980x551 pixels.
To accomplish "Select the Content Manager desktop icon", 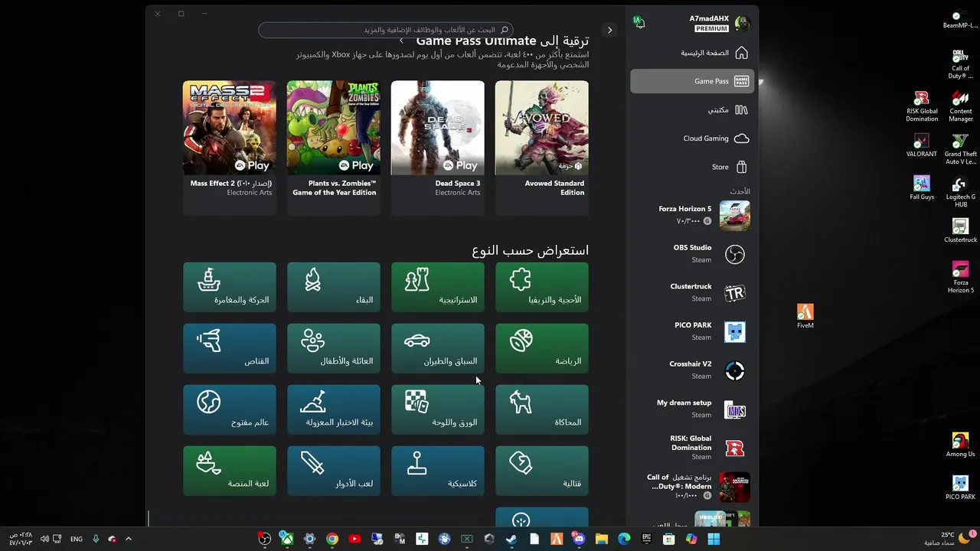I will [x=960, y=106].
